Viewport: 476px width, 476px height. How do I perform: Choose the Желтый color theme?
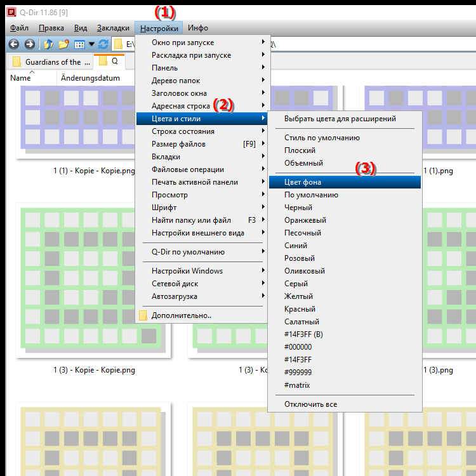(x=345, y=296)
